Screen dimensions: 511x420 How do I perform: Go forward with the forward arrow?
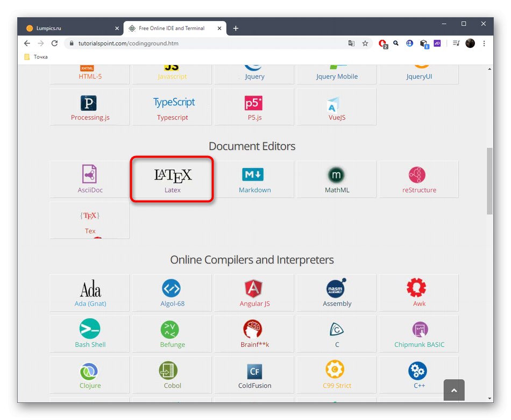point(41,44)
